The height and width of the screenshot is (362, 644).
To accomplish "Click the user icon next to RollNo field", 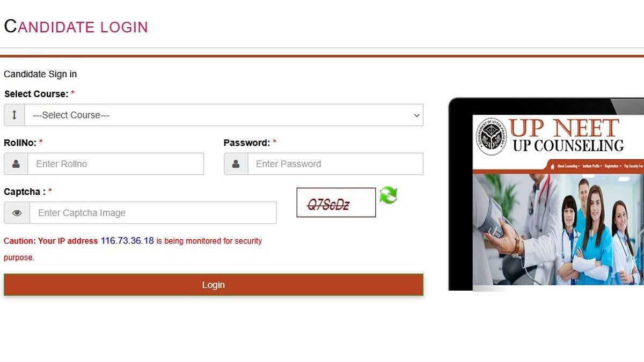I will coord(16,164).
